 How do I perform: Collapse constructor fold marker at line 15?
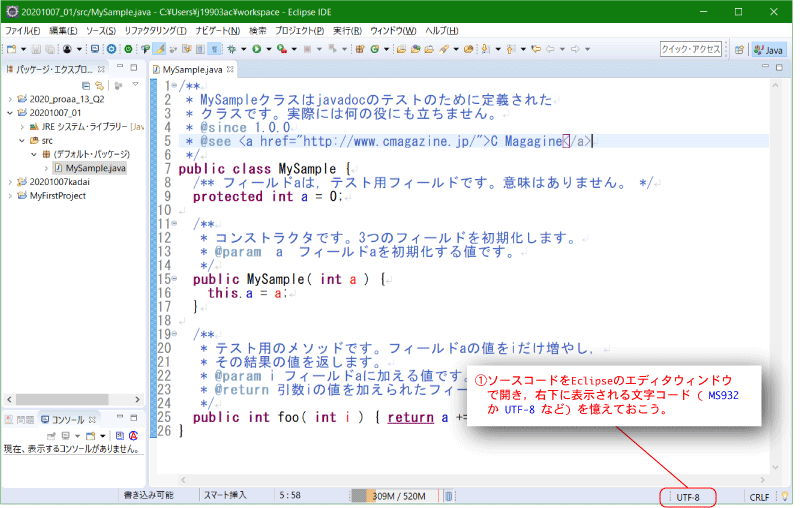pos(174,279)
